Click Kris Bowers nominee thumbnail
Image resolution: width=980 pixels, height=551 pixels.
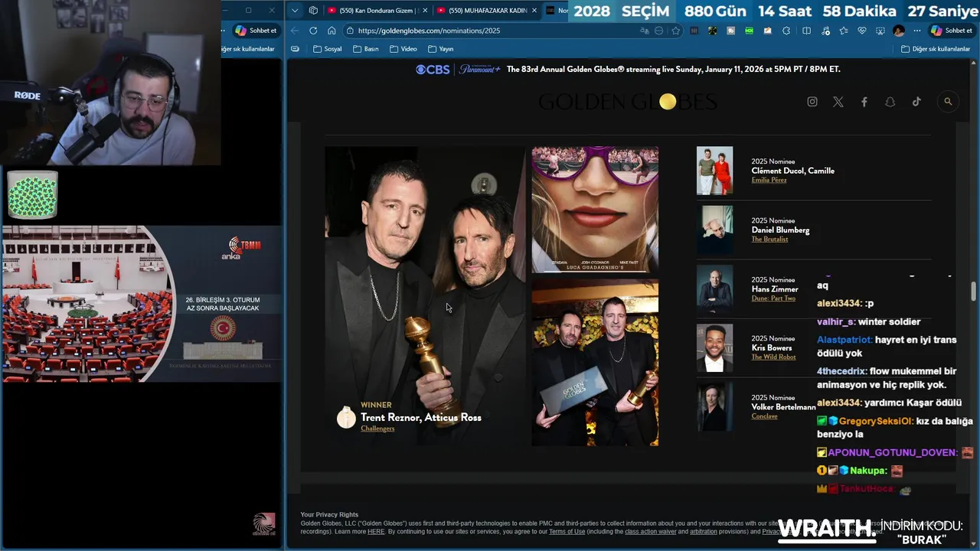click(714, 347)
